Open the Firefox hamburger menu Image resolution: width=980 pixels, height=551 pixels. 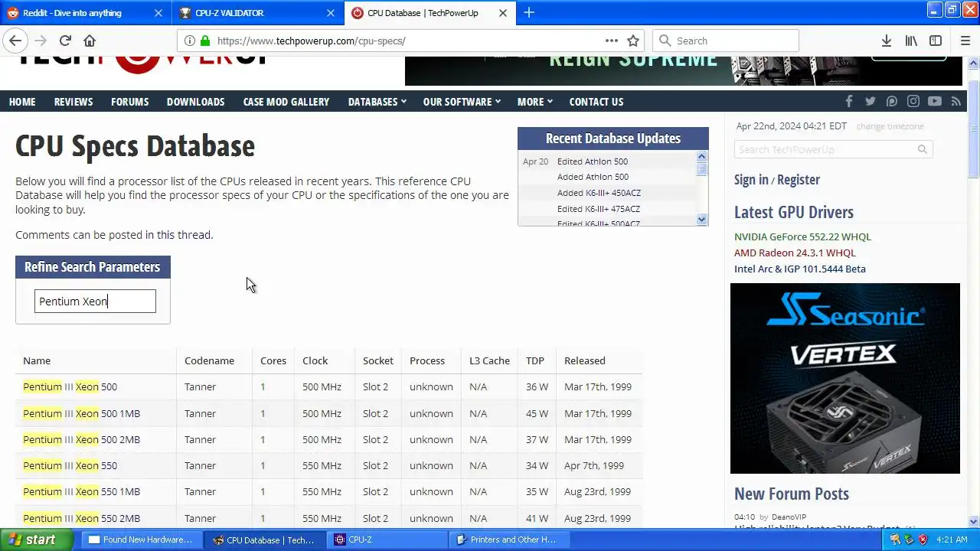tap(965, 41)
